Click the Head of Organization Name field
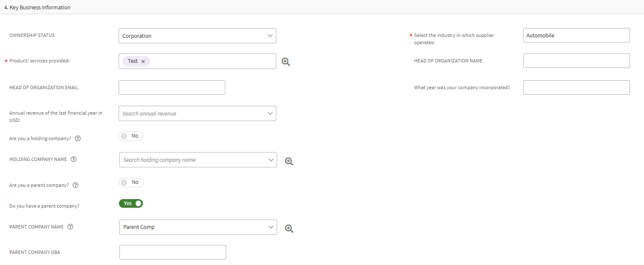This screenshot has width=644, height=265. [x=576, y=61]
